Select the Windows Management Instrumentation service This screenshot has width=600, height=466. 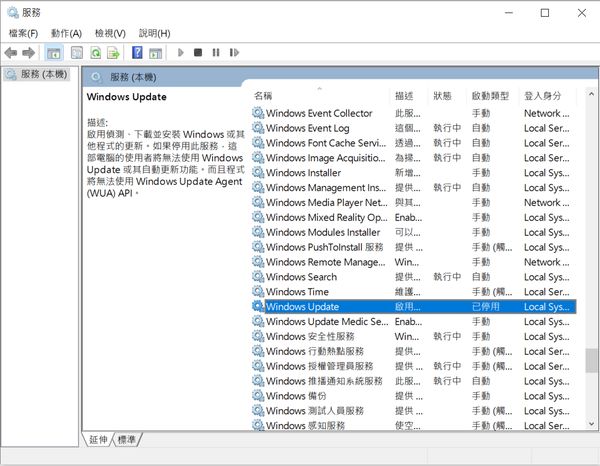point(414,188)
